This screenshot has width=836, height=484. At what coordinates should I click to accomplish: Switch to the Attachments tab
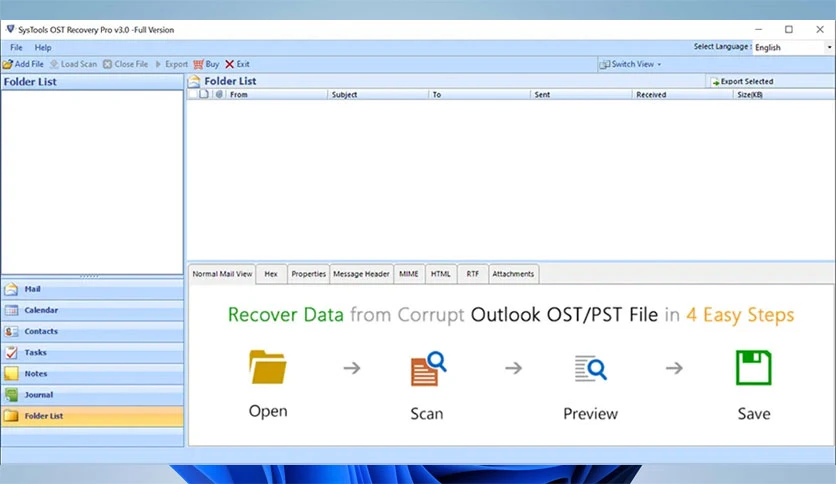(x=513, y=274)
